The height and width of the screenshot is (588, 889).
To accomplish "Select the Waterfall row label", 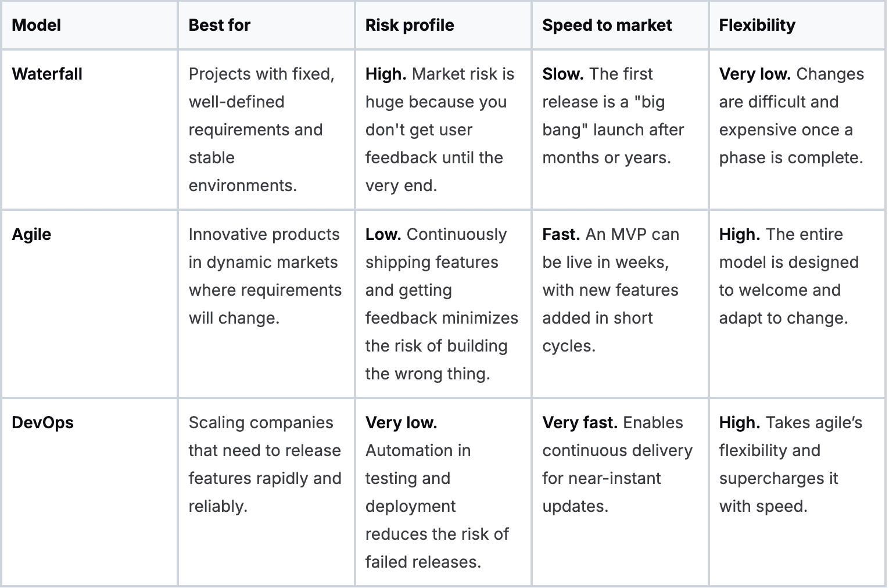I will [47, 74].
